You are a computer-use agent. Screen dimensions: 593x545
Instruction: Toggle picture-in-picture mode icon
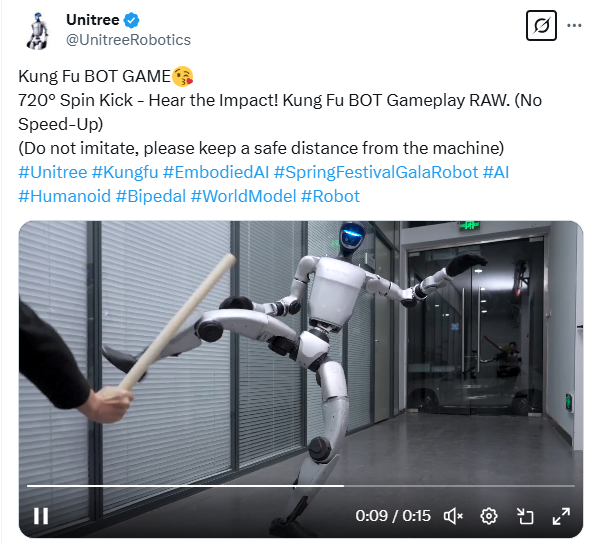click(525, 516)
